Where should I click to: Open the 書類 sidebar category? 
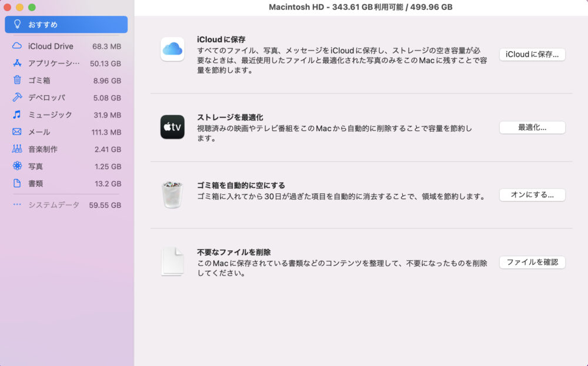66,184
